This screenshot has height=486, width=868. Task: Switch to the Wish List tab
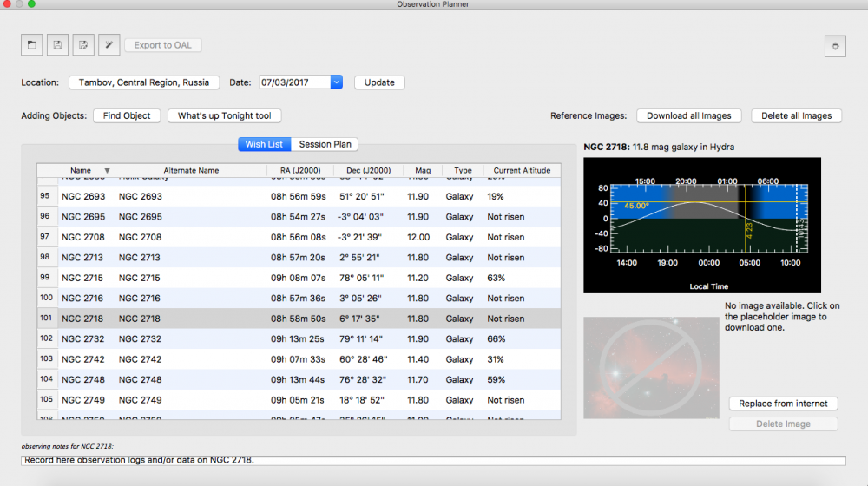click(264, 144)
